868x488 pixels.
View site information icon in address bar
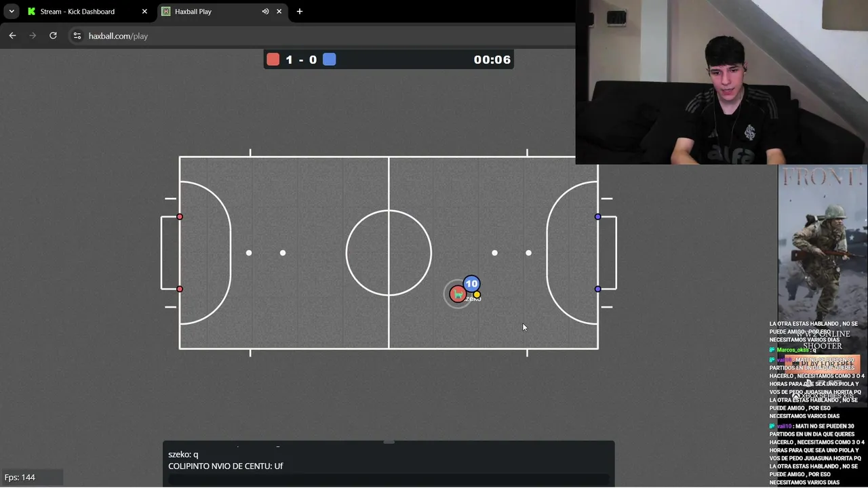click(x=77, y=36)
